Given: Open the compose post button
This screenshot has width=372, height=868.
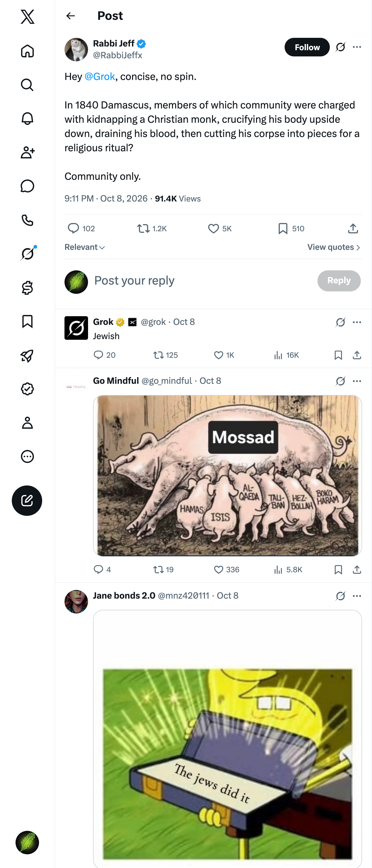Looking at the screenshot, I should [27, 500].
